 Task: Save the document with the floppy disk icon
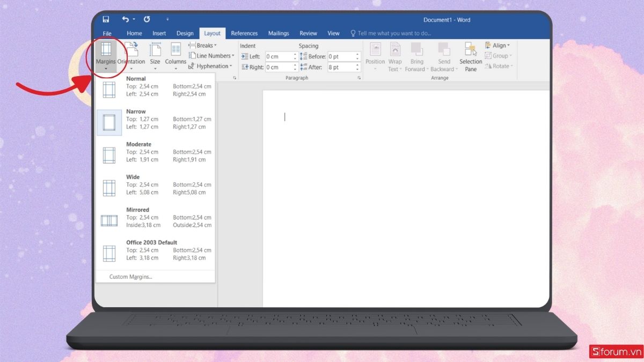pyautogui.click(x=106, y=19)
